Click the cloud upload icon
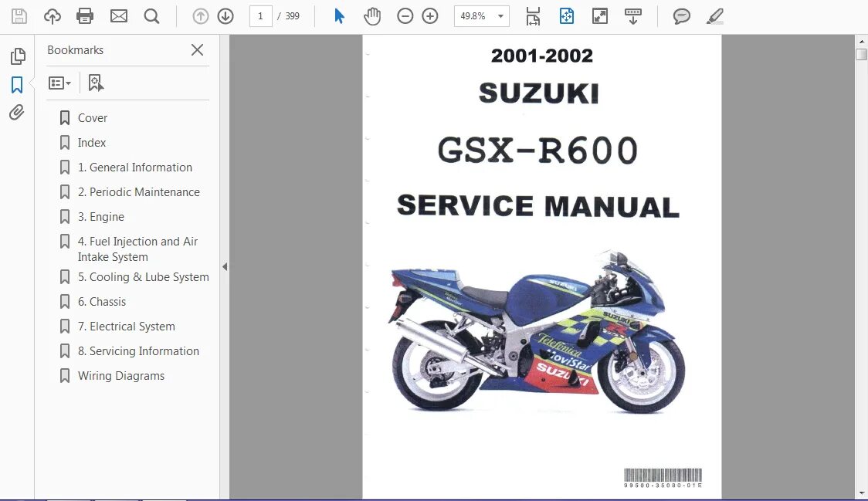The width and height of the screenshot is (868, 501). [x=53, y=16]
